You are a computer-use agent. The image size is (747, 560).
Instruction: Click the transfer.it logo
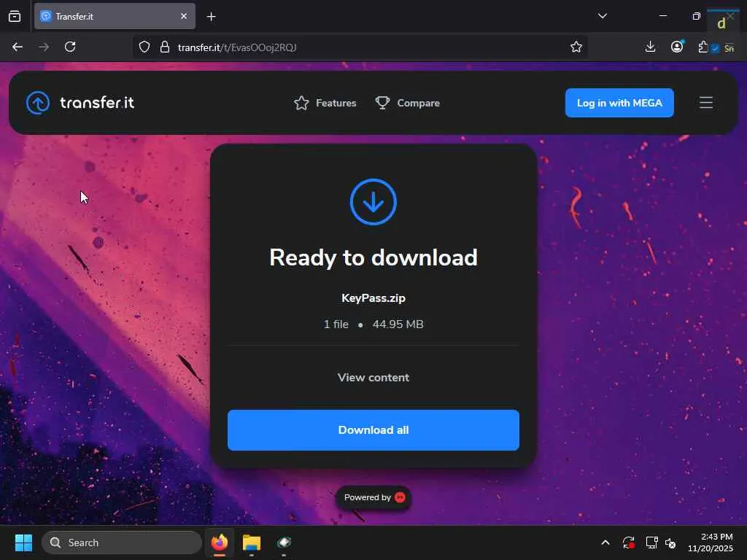tap(80, 103)
